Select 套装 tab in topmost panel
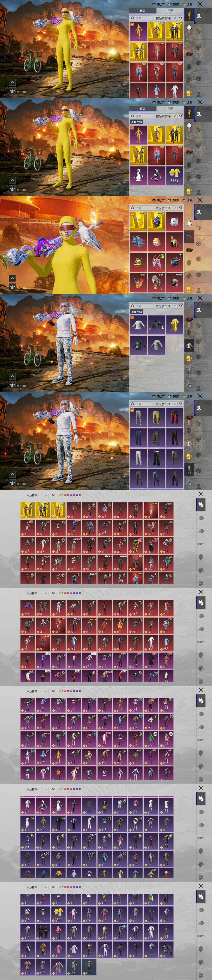The height and width of the screenshot is (980, 212). [143, 11]
